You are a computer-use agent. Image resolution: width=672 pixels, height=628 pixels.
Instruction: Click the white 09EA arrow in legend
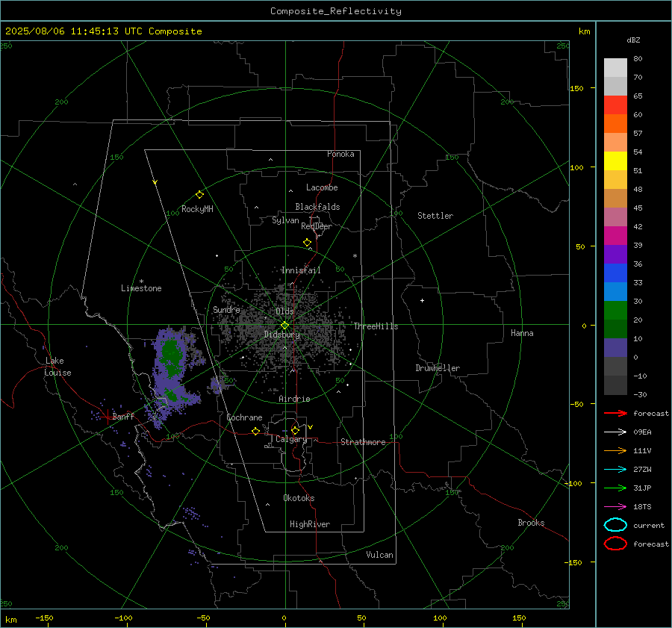click(x=615, y=432)
